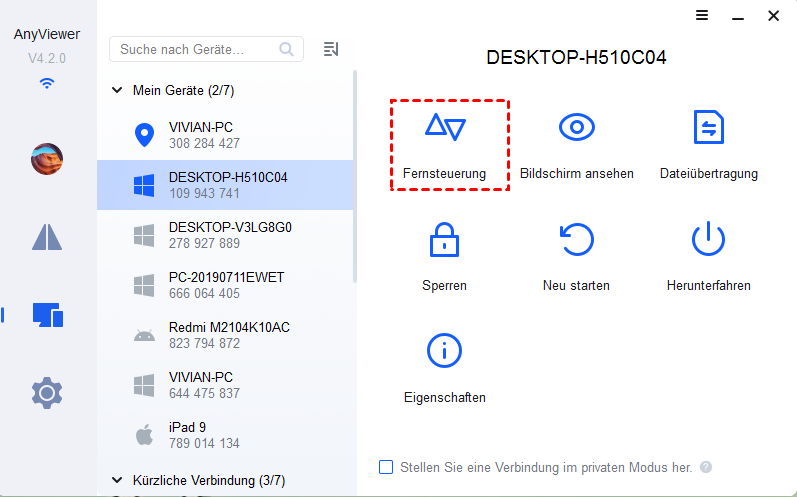Select the devices sidebar icon

pyautogui.click(x=48, y=315)
